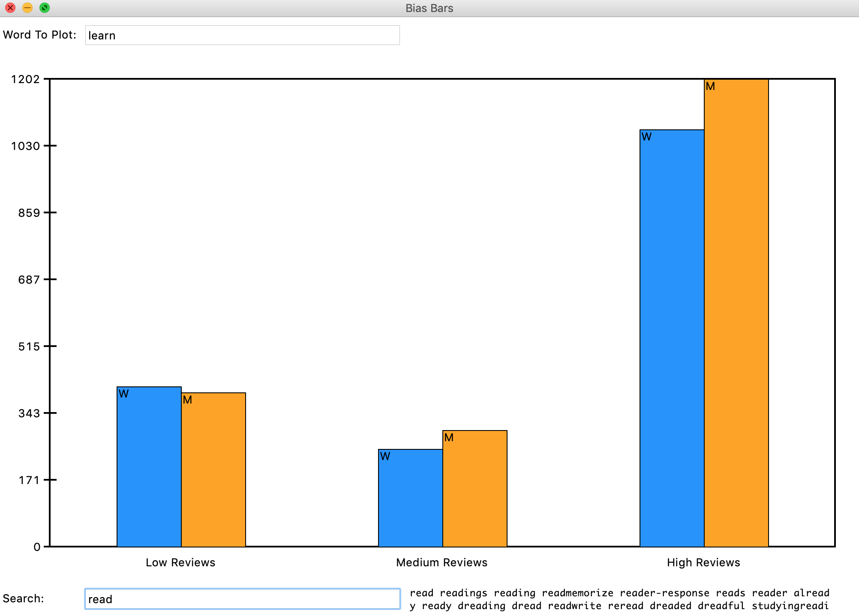Screen dimensions: 859x616
Task: Click the Word To Plot input field
Action: 242,35
